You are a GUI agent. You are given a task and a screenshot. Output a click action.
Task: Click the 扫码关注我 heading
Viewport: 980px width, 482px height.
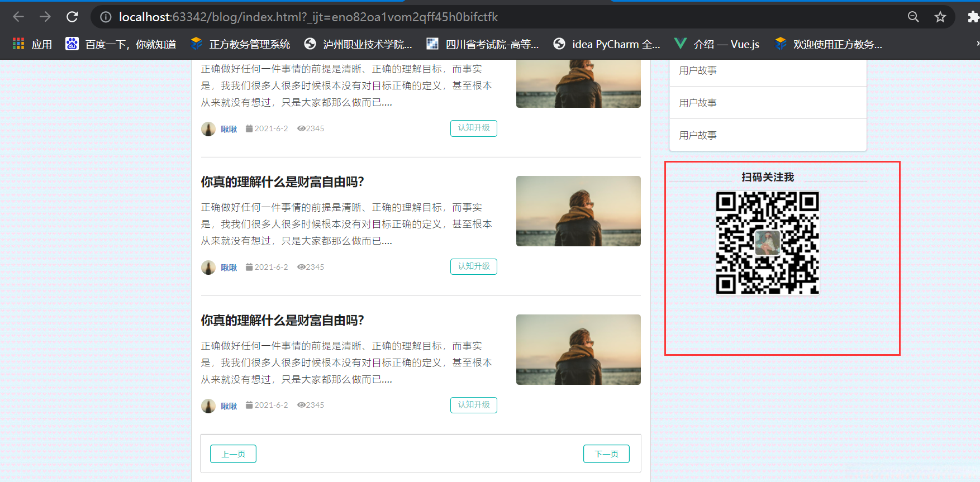point(768,177)
